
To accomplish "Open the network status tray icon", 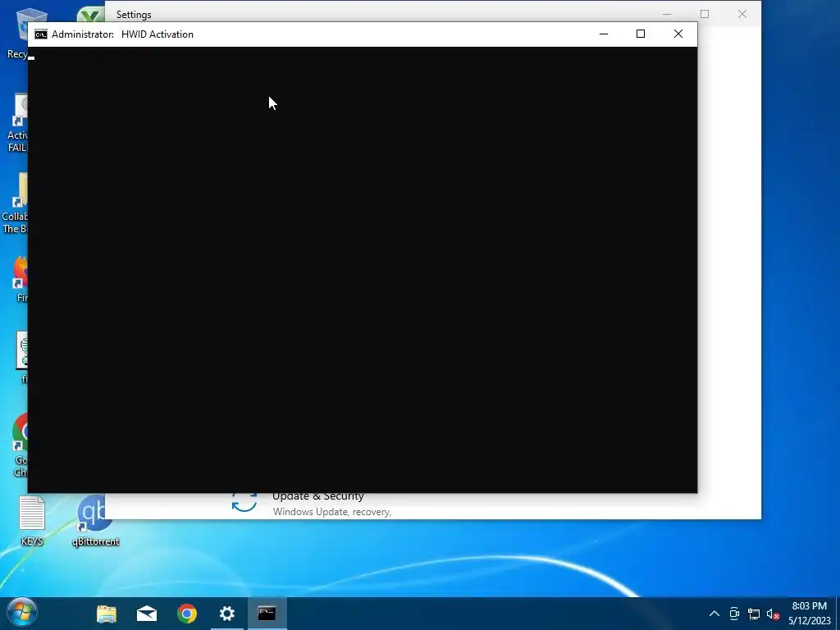I will tap(754, 614).
